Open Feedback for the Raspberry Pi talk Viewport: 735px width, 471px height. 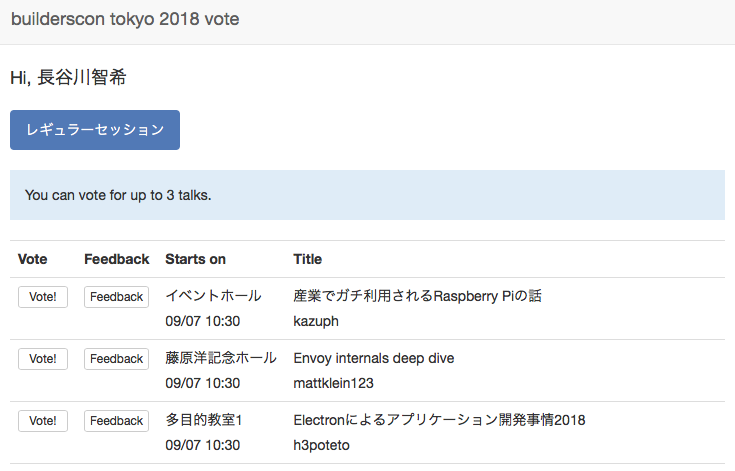coord(117,297)
